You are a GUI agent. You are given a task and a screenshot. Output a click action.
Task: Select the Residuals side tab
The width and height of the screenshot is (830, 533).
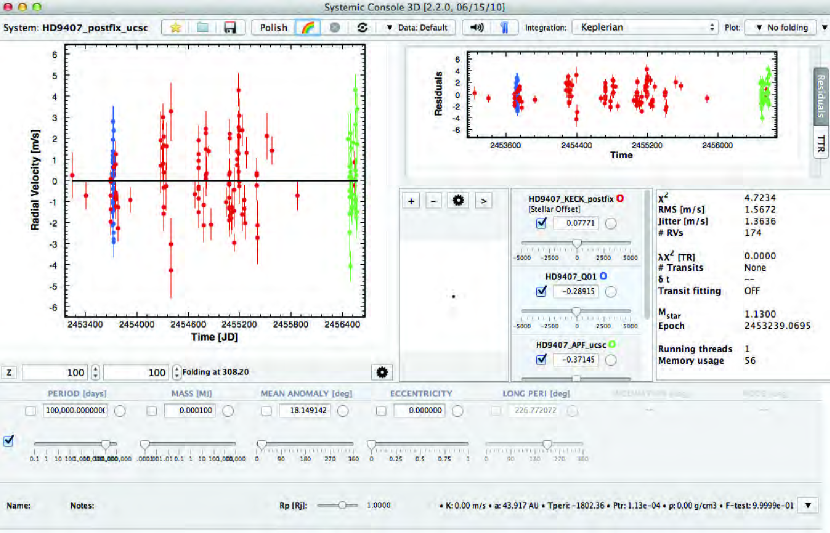821,90
